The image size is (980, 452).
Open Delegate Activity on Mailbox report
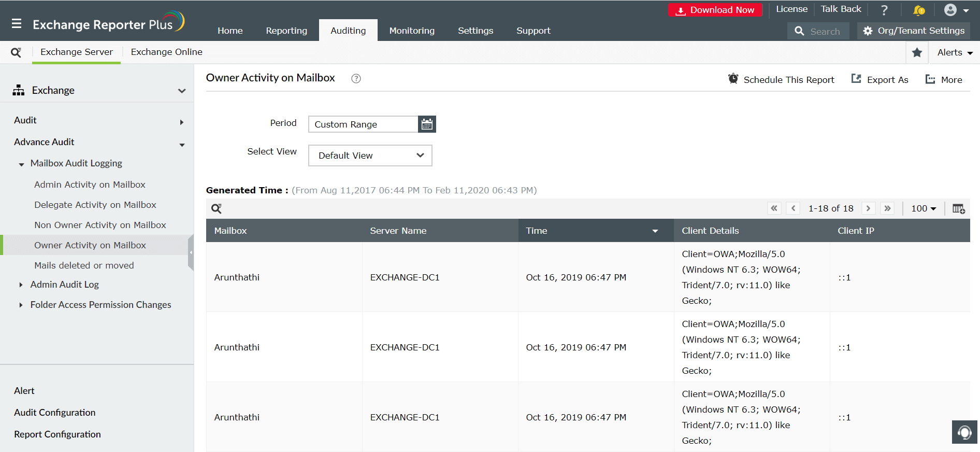pos(95,205)
